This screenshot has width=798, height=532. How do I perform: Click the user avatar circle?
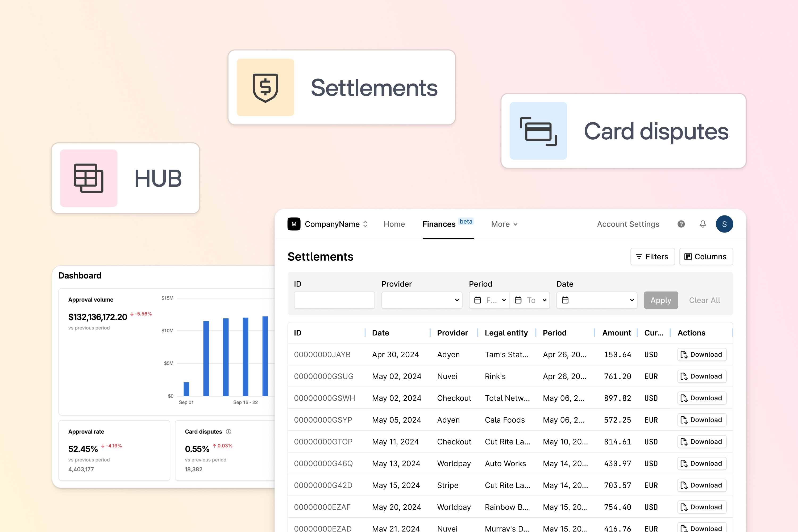point(724,224)
